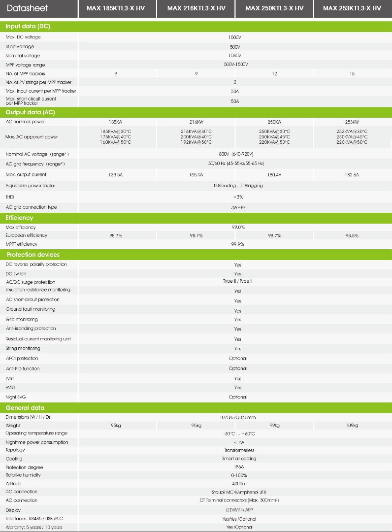392x532 pixels.
Task: Click the 250KW nominal power value
Action: pos(274,122)
